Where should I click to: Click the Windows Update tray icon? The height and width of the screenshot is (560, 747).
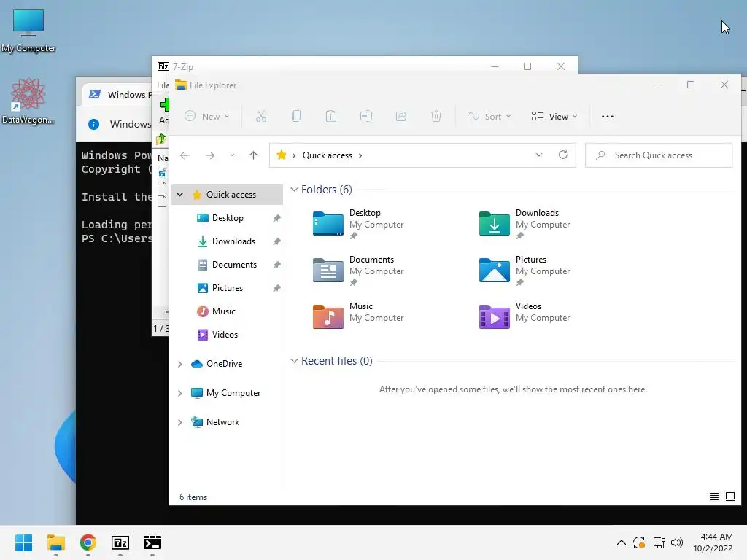tap(639, 542)
